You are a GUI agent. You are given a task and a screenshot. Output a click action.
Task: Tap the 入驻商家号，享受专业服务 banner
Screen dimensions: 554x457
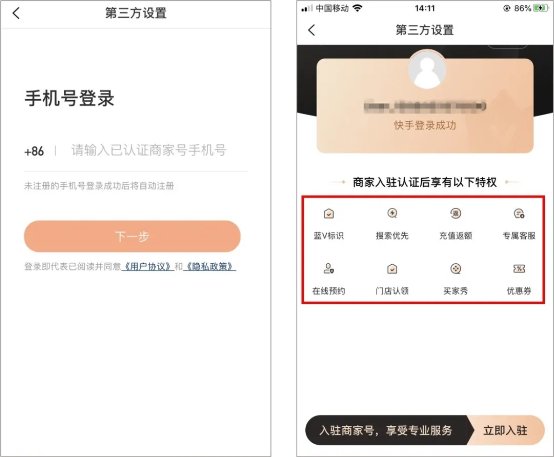[385, 430]
